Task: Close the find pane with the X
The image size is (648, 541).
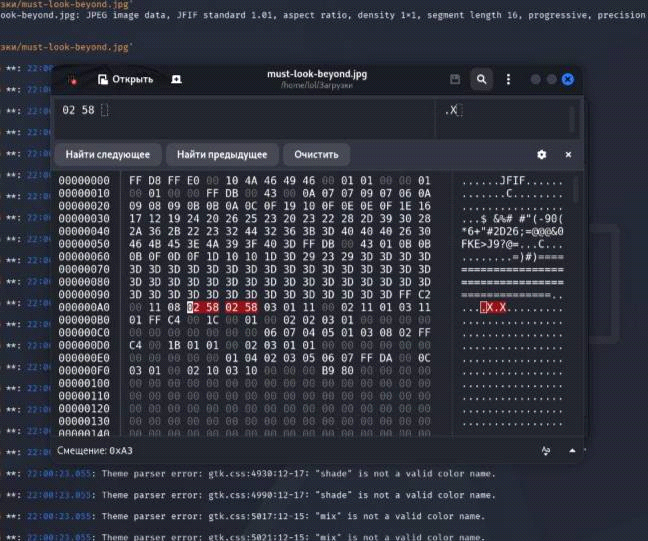Action: (568, 155)
